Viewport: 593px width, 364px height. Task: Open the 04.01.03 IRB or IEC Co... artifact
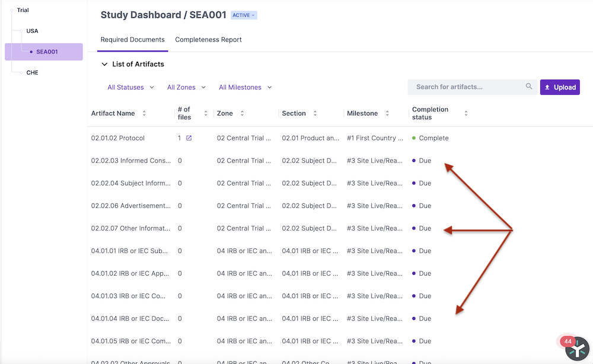tap(128, 296)
